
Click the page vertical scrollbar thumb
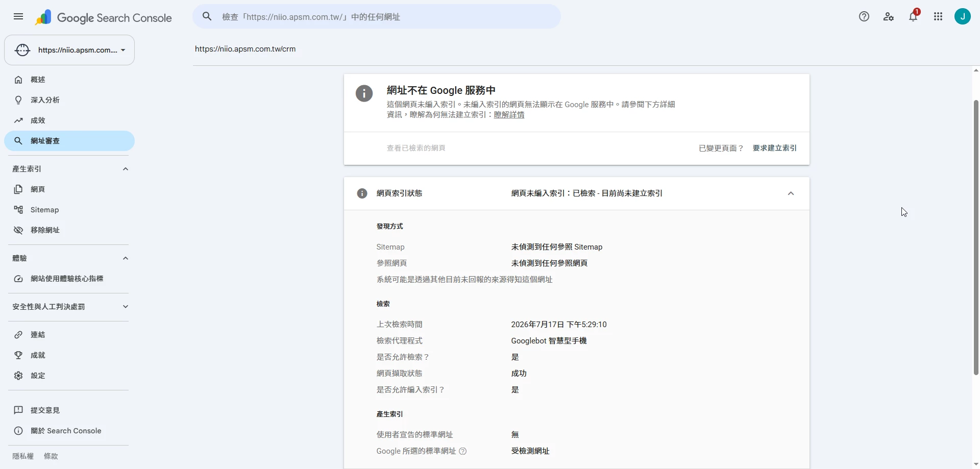pyautogui.click(x=976, y=237)
